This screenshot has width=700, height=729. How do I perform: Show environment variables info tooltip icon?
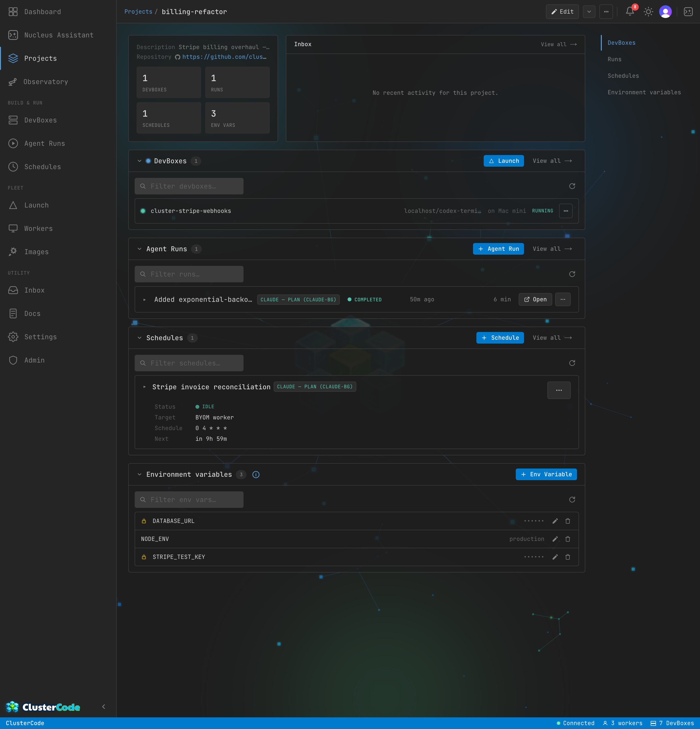pyautogui.click(x=256, y=474)
